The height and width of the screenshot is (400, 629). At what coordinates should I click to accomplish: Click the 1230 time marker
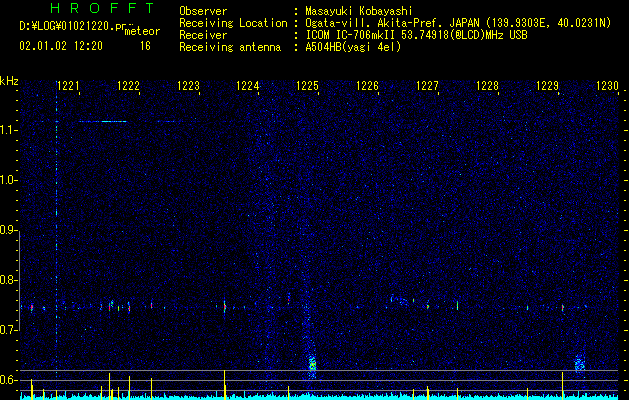point(607,86)
